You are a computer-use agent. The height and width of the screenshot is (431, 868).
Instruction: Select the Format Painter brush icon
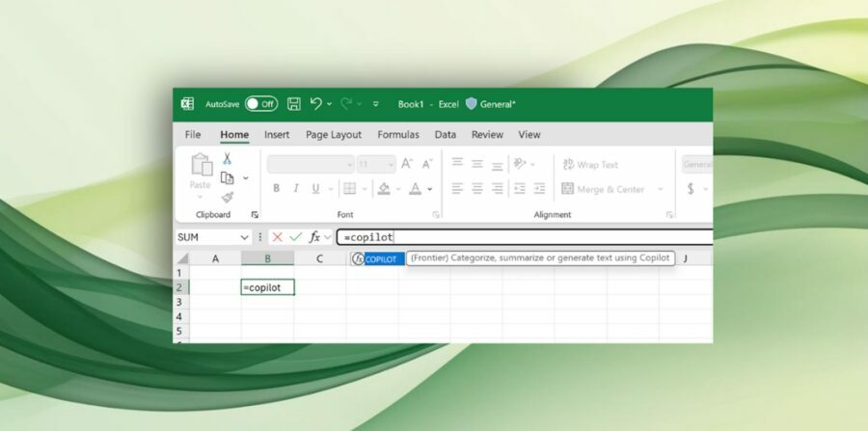click(228, 197)
